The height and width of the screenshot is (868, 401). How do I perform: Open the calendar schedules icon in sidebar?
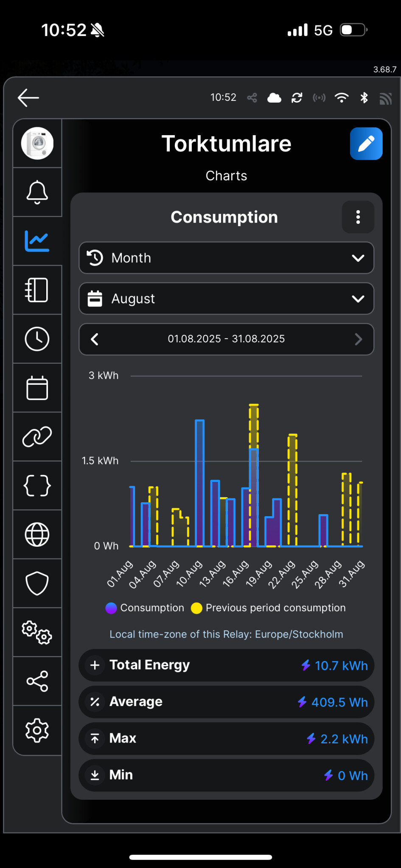[37, 388]
